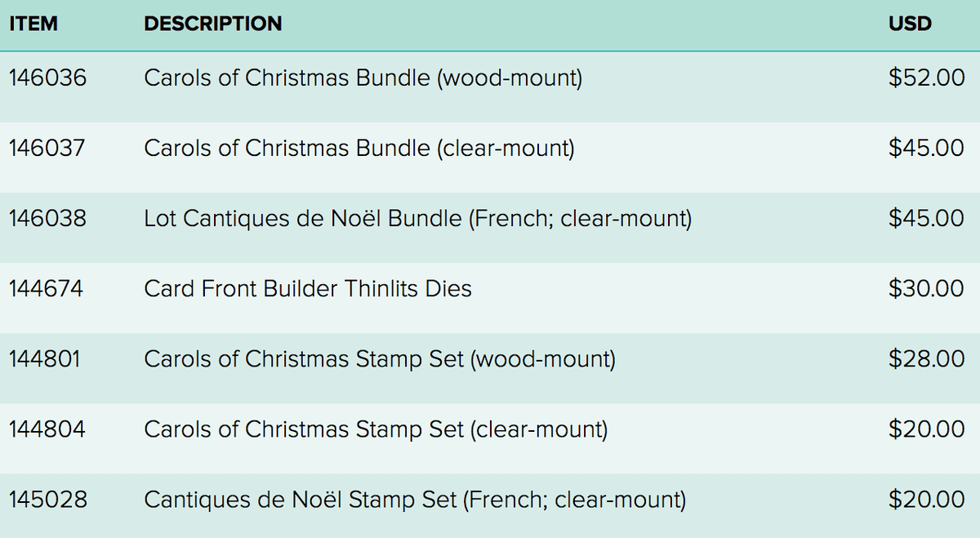
Task: Select item number 146036
Action: coord(47,78)
